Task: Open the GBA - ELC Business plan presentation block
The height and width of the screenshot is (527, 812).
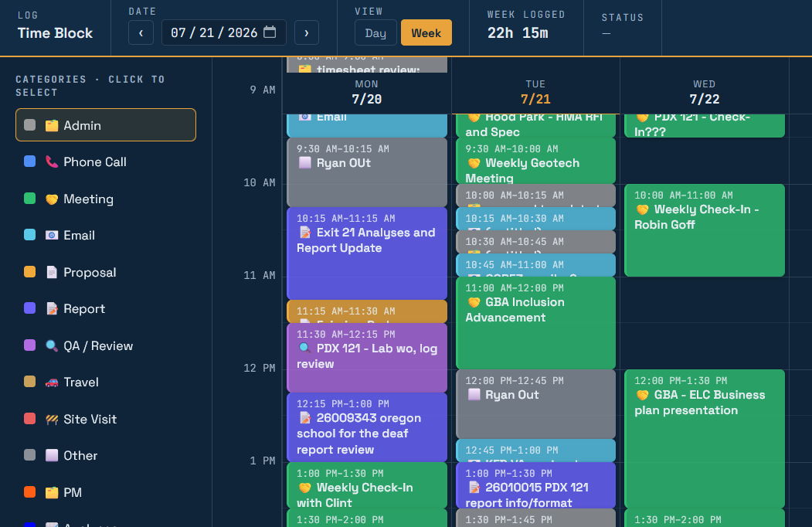Action: coord(705,439)
